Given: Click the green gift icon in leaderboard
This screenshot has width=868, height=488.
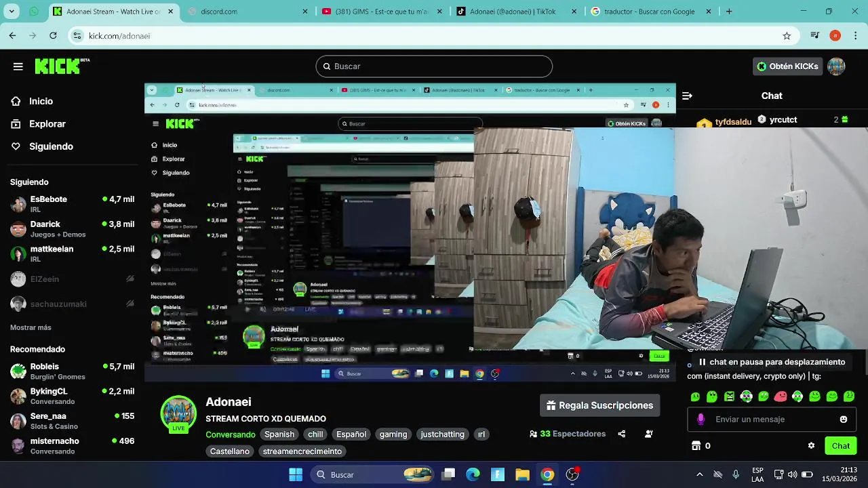Looking at the screenshot, I should click(x=845, y=120).
